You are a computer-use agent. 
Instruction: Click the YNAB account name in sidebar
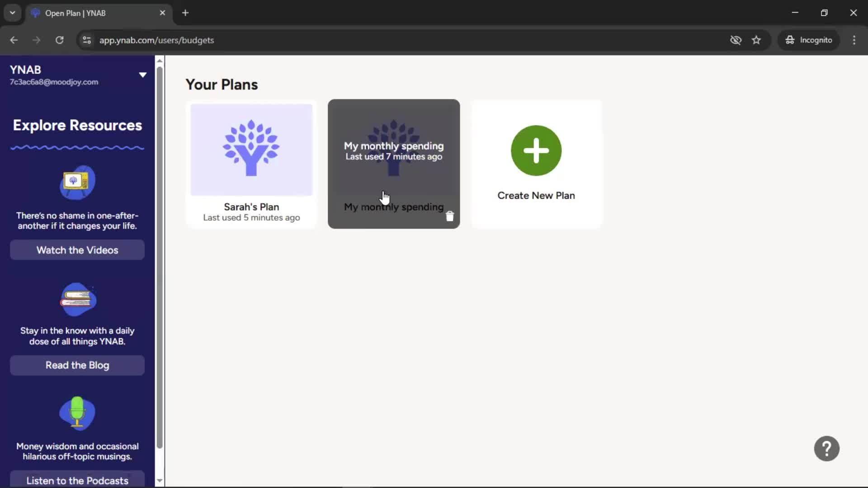pos(25,70)
